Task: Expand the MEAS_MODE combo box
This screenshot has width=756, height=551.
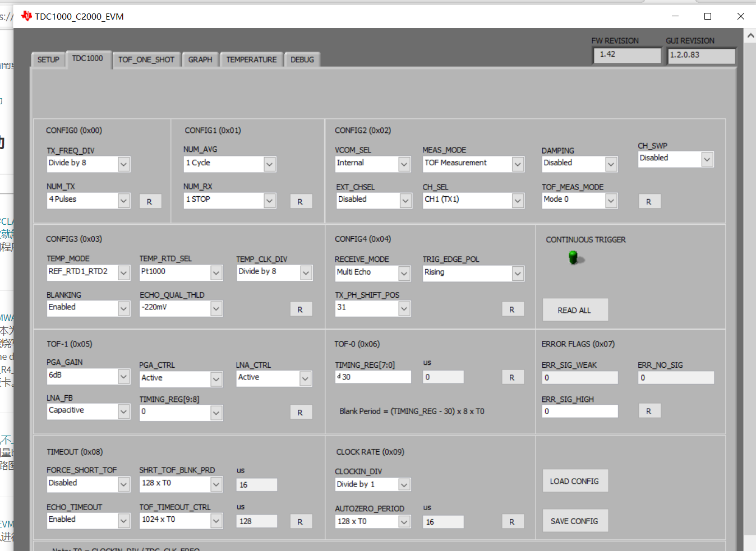Action: pos(518,164)
